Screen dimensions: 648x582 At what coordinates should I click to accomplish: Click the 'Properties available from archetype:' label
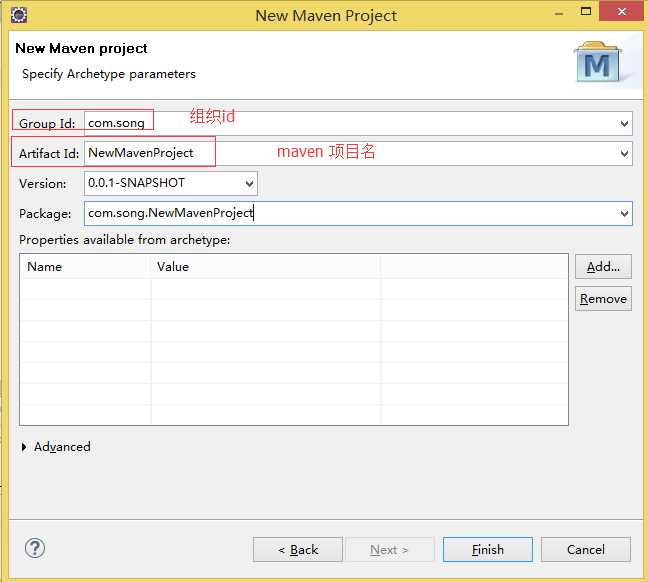(124, 240)
